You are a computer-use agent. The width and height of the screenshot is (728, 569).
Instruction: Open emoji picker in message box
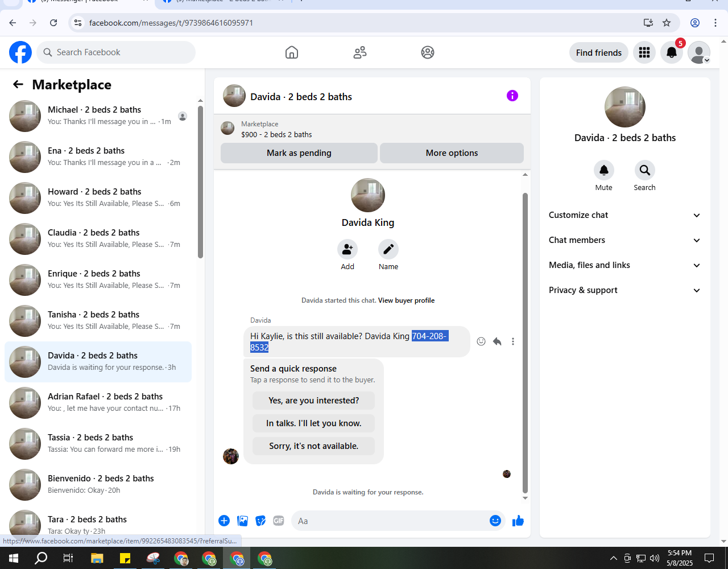495,521
